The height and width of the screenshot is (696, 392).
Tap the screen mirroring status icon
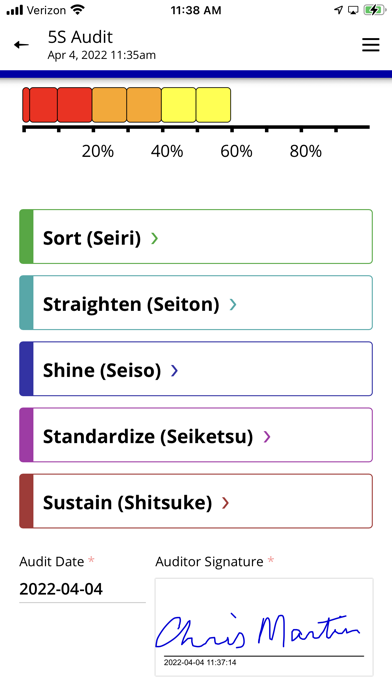click(x=353, y=10)
